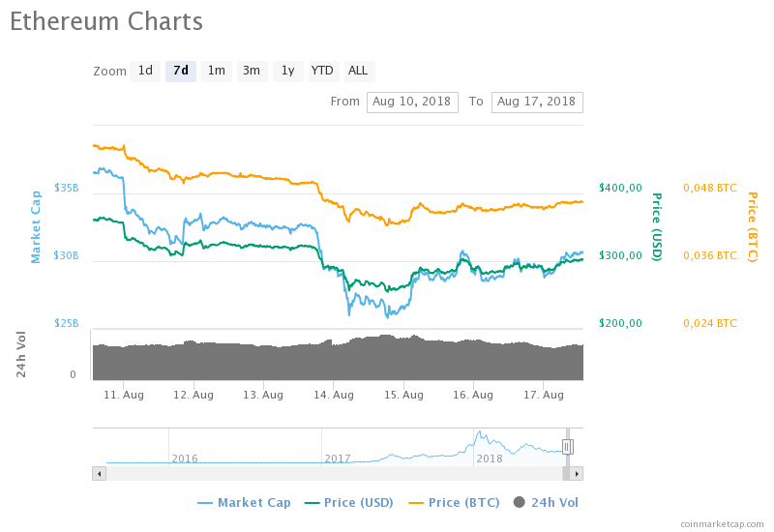This screenshot has width=774, height=532.
Task: Select YTD zoom range
Action: point(322,71)
